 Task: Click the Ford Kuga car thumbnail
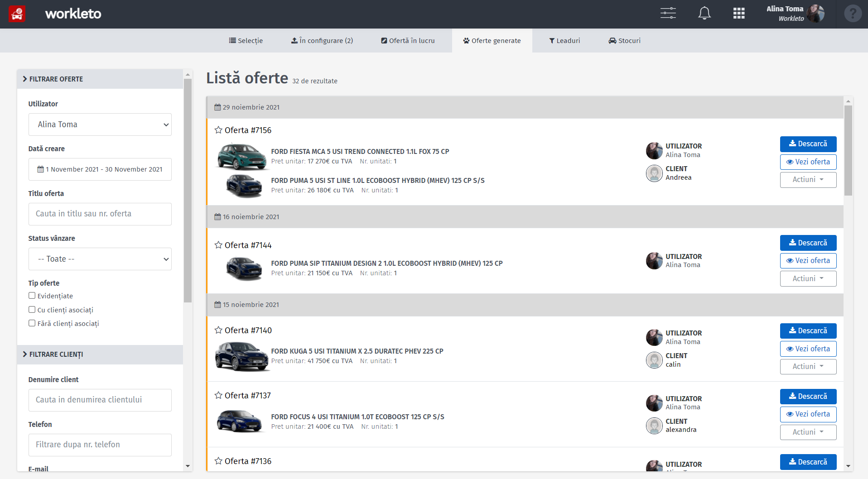242,356
